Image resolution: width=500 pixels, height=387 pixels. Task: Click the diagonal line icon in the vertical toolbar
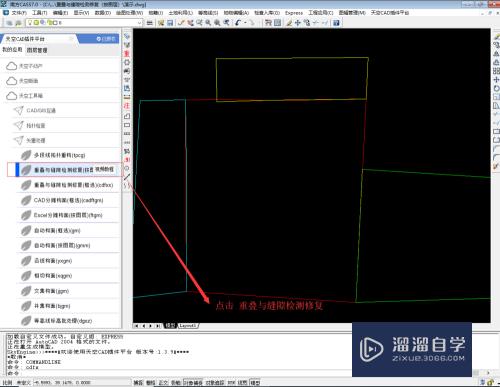click(x=127, y=177)
